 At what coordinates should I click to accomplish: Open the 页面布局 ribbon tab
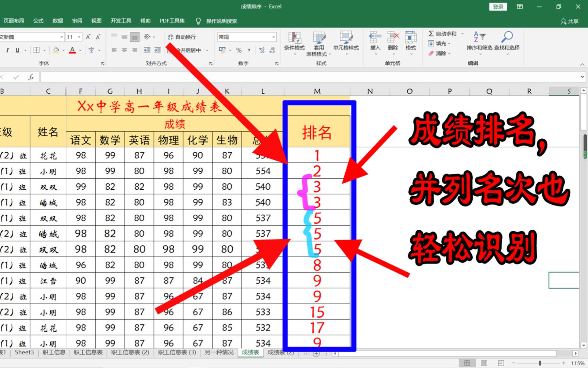click(x=14, y=21)
